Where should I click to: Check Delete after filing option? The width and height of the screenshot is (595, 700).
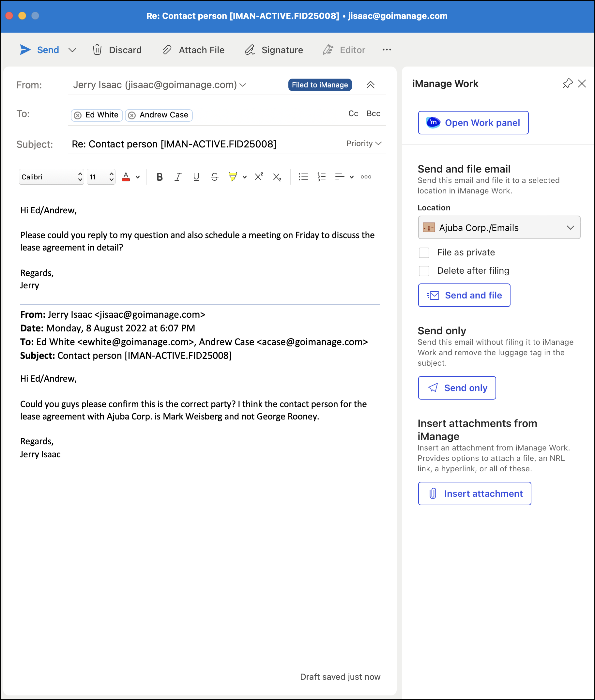pyautogui.click(x=424, y=270)
